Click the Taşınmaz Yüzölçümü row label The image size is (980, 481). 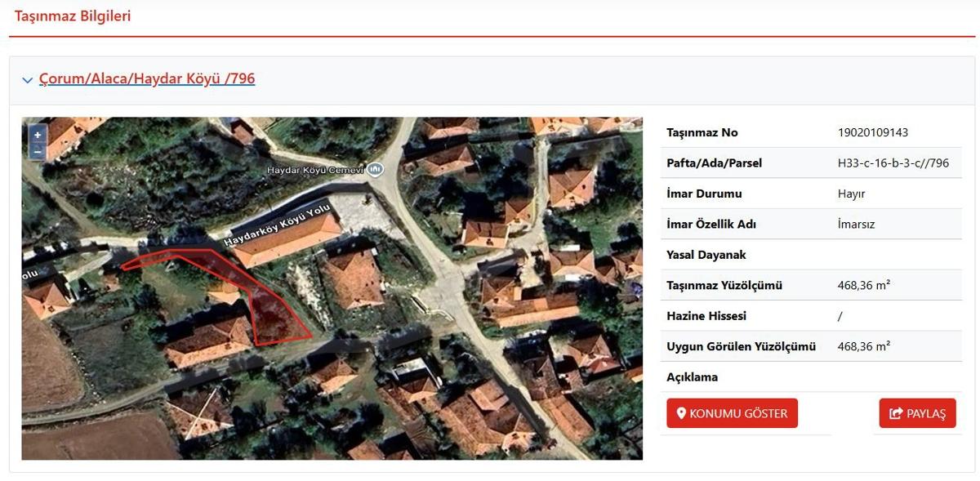click(724, 286)
